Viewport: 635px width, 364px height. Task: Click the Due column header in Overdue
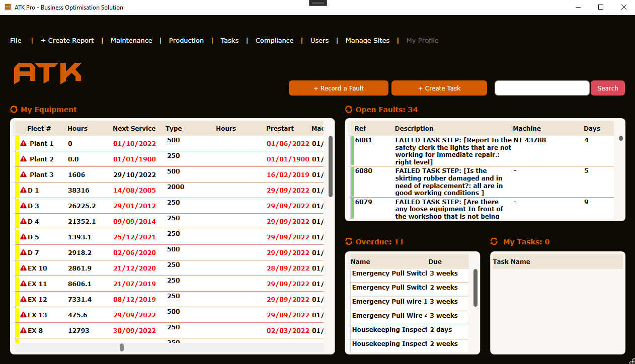tap(435, 261)
